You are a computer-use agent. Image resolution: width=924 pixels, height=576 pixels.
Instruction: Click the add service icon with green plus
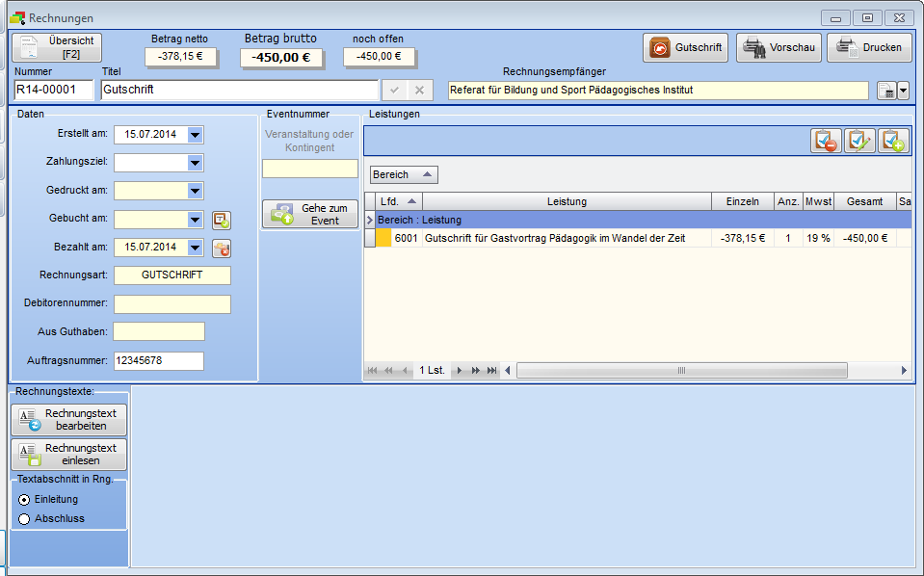coord(893,141)
